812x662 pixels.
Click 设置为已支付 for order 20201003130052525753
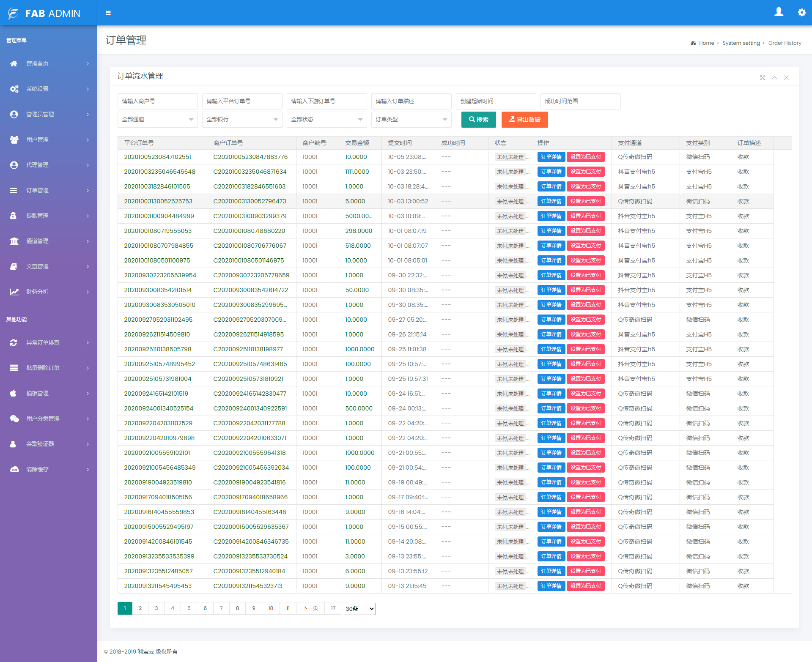(x=585, y=201)
